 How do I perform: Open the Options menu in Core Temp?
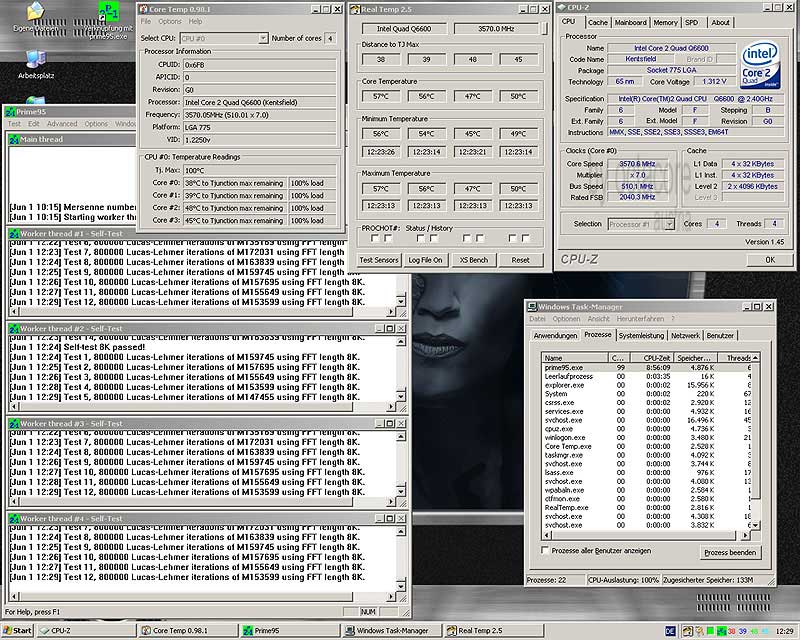tap(169, 21)
